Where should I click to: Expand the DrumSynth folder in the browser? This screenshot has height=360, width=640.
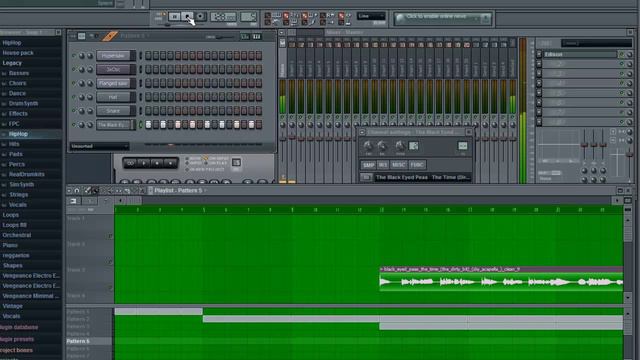(23, 103)
